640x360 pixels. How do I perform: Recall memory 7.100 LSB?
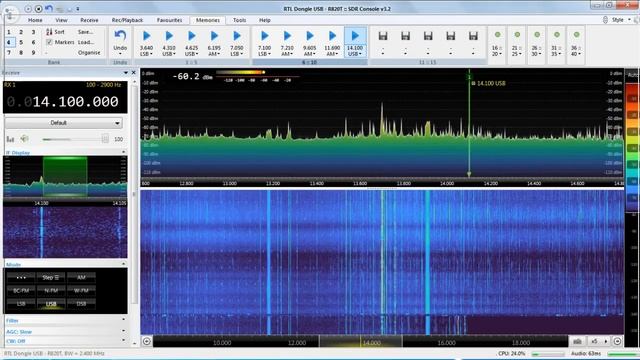[x=264, y=42]
